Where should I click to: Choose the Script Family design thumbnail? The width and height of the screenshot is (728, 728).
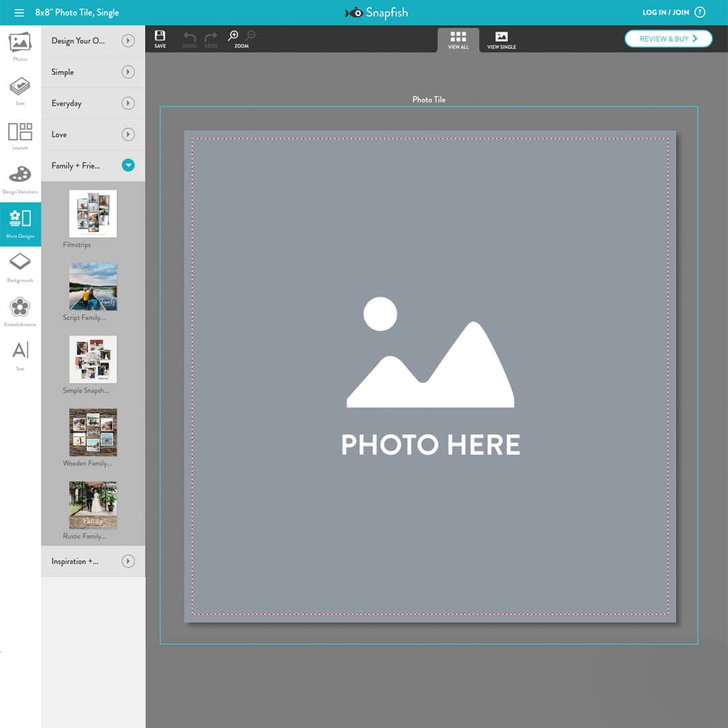(93, 286)
